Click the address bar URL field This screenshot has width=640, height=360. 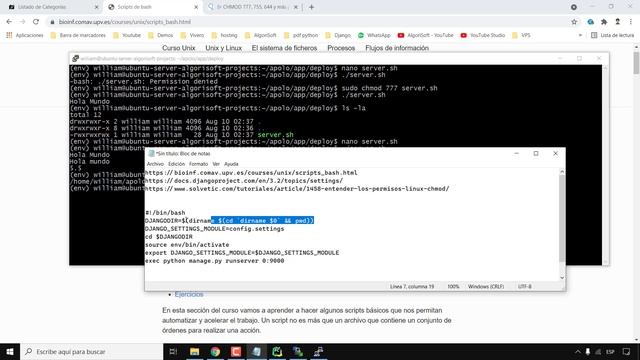(306, 22)
